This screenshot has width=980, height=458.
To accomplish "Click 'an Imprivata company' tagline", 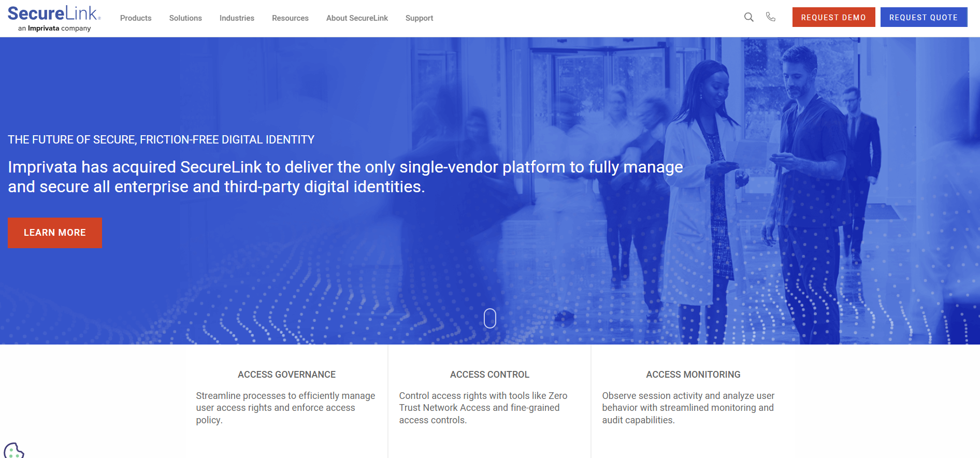I will click(x=54, y=28).
